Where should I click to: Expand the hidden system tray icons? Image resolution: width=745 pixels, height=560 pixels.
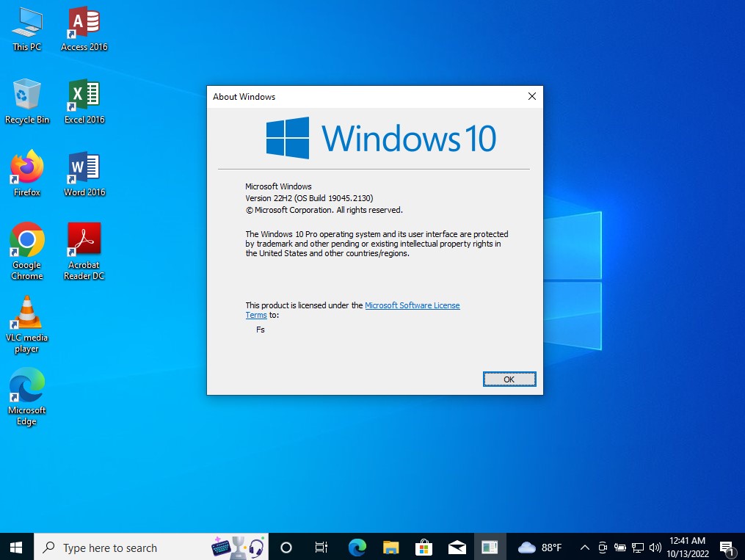point(585,548)
